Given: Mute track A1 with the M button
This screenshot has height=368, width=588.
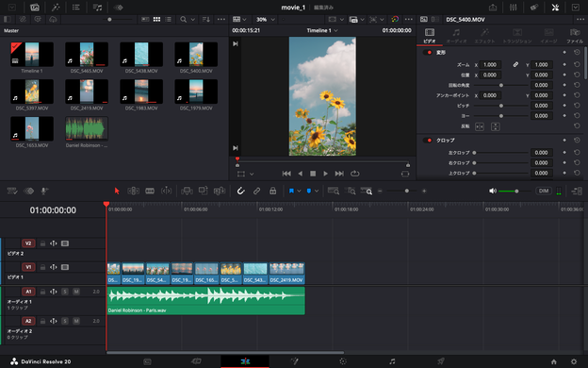Looking at the screenshot, I should coord(76,292).
